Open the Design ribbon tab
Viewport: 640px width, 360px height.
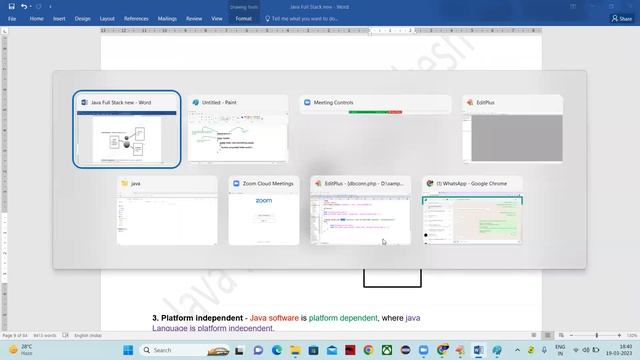tap(82, 19)
